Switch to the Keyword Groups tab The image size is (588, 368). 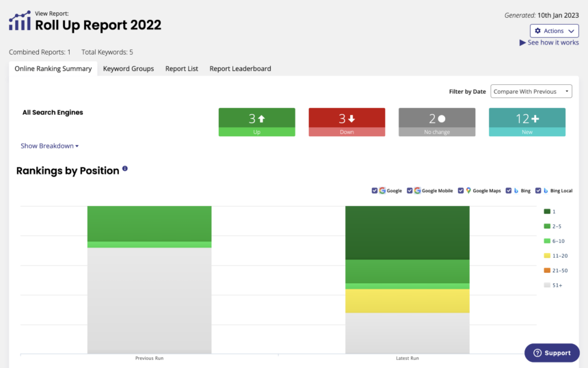pos(129,68)
